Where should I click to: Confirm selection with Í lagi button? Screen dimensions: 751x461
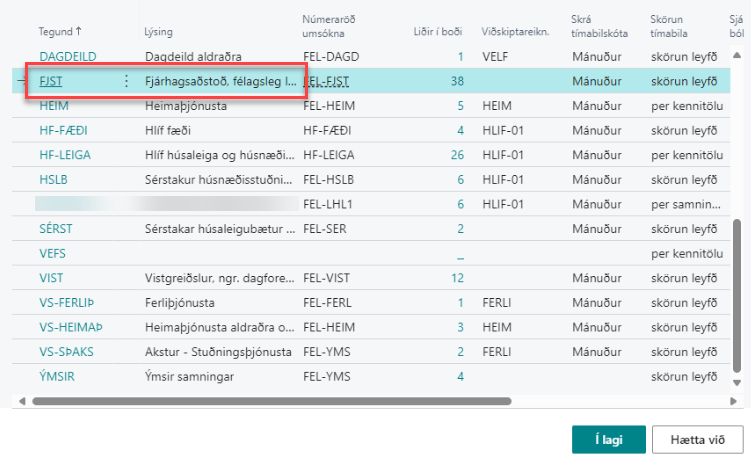[608, 439]
